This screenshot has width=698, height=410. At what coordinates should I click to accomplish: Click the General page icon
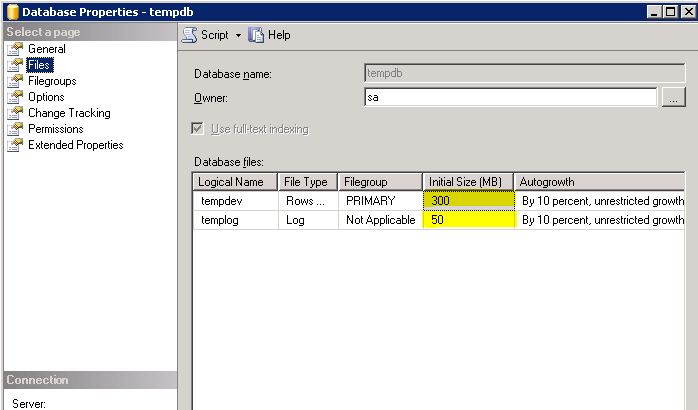click(x=15, y=49)
